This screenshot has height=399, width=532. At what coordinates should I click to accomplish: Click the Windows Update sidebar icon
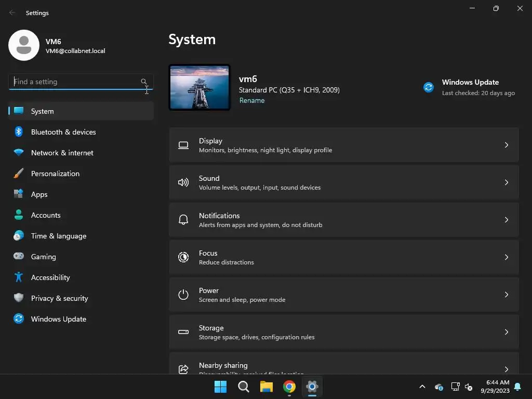[19, 318]
